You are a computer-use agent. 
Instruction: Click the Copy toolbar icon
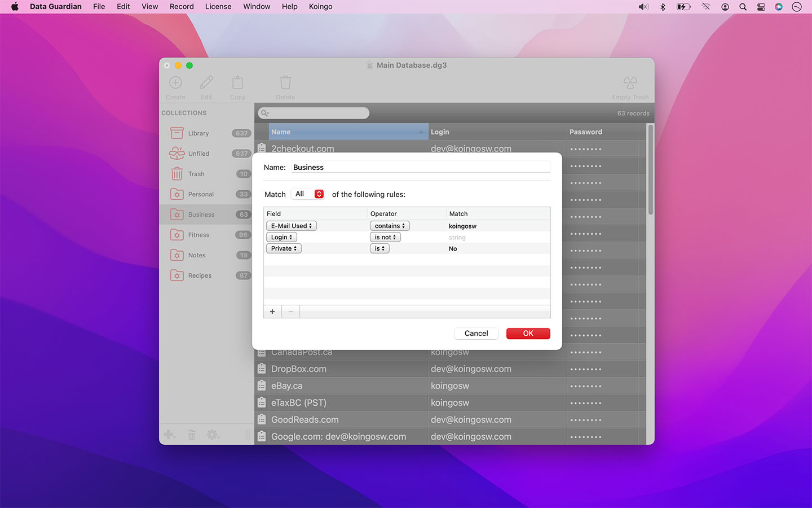click(237, 82)
